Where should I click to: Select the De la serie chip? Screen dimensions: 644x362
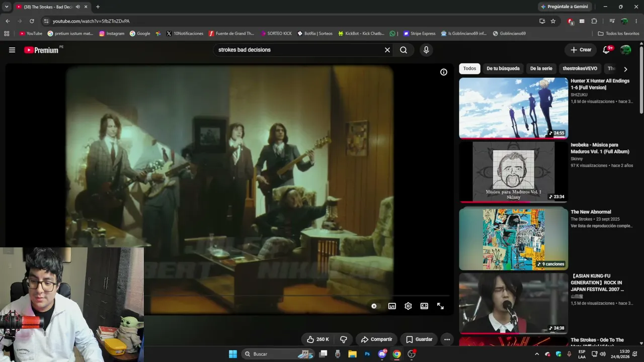click(541, 68)
